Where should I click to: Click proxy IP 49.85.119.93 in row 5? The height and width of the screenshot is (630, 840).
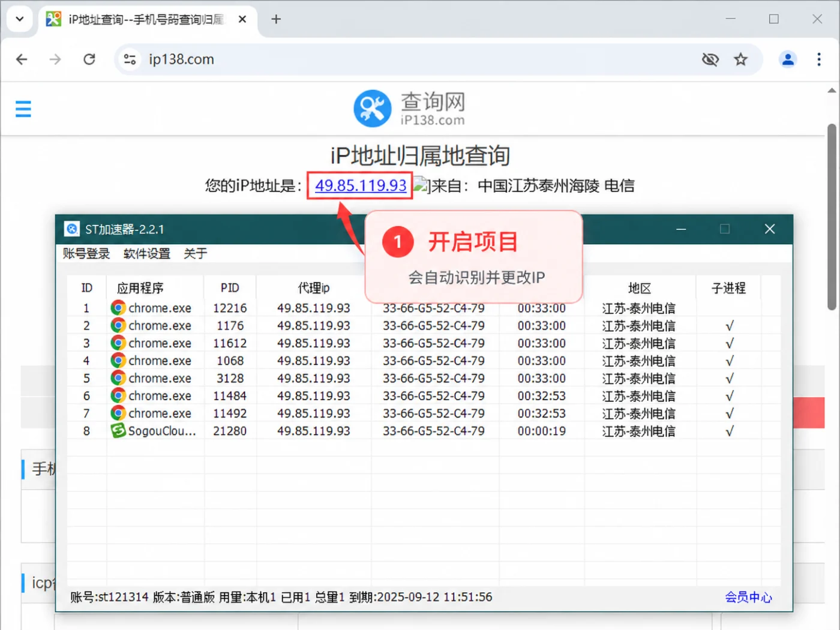coord(314,379)
